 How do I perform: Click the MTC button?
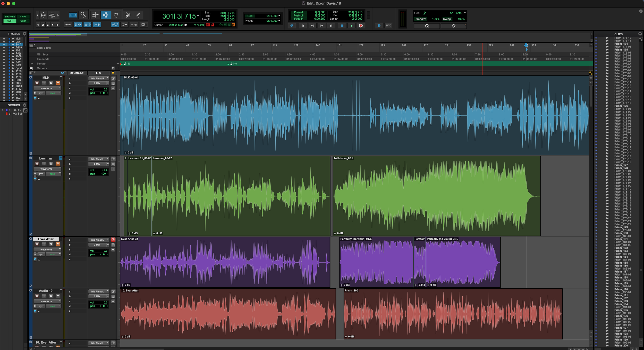tap(388, 26)
